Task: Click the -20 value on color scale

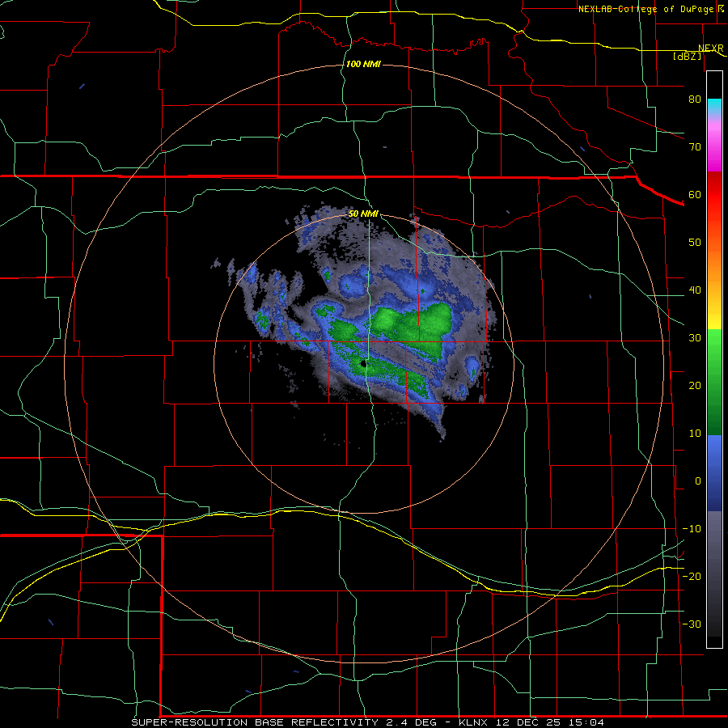Action: 692,576
